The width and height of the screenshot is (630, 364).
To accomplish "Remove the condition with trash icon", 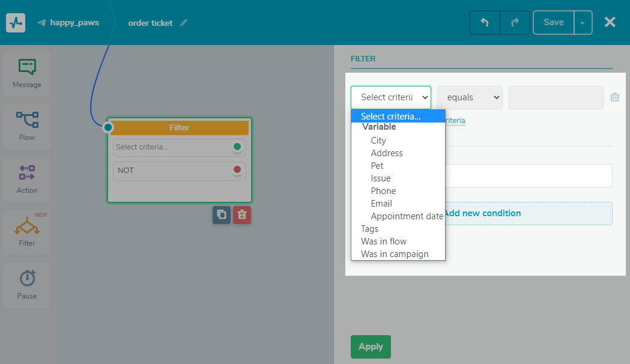I will tap(615, 97).
